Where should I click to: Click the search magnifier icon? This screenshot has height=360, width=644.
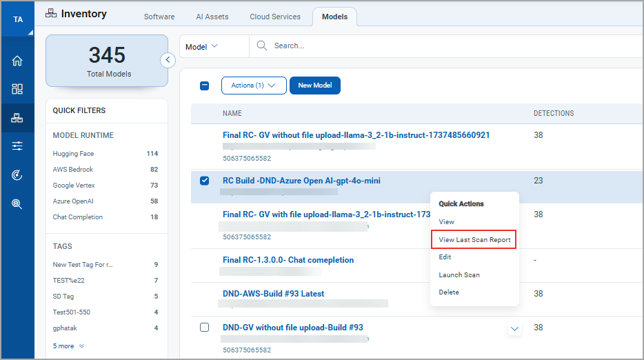261,46
